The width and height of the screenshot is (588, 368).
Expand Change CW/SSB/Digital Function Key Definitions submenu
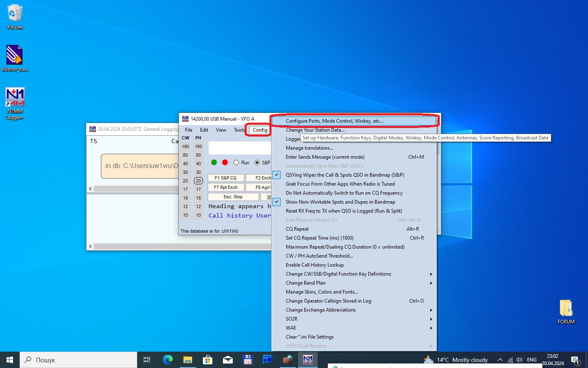[x=354, y=274]
